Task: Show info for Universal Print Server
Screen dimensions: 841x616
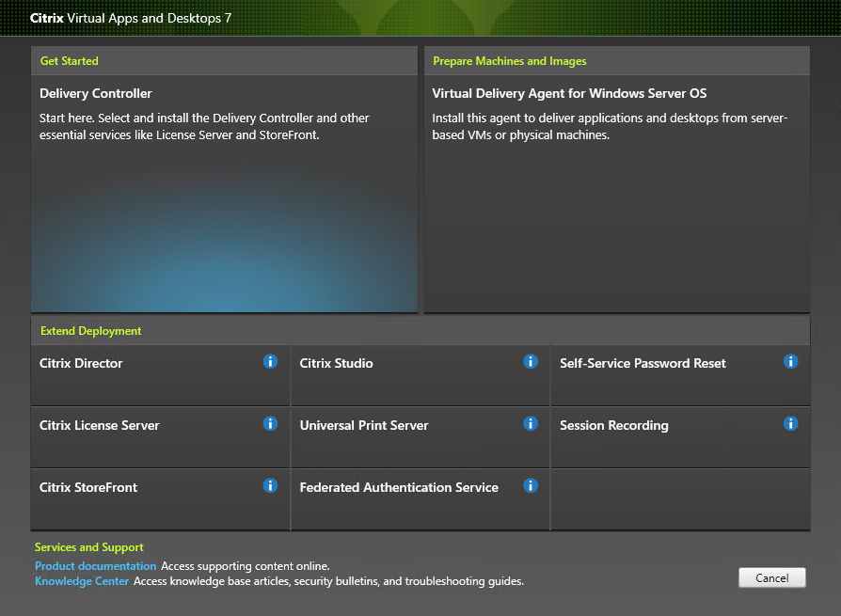Action: 530,423
